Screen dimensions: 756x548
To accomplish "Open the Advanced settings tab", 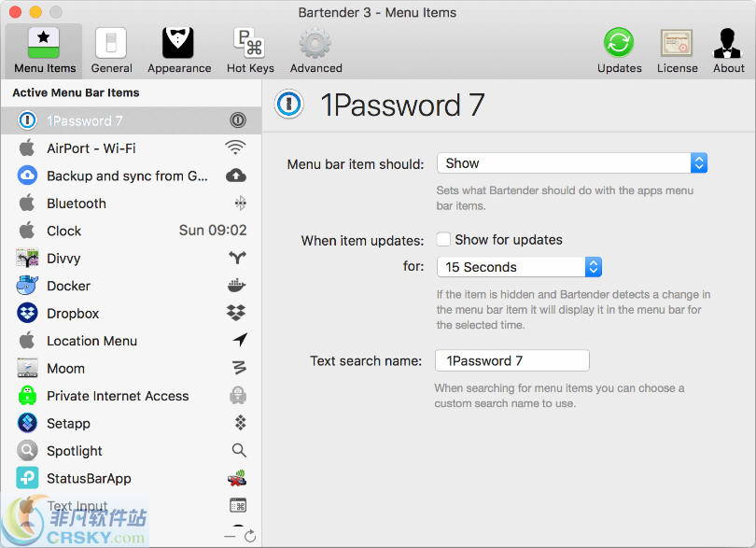I will coord(315,51).
